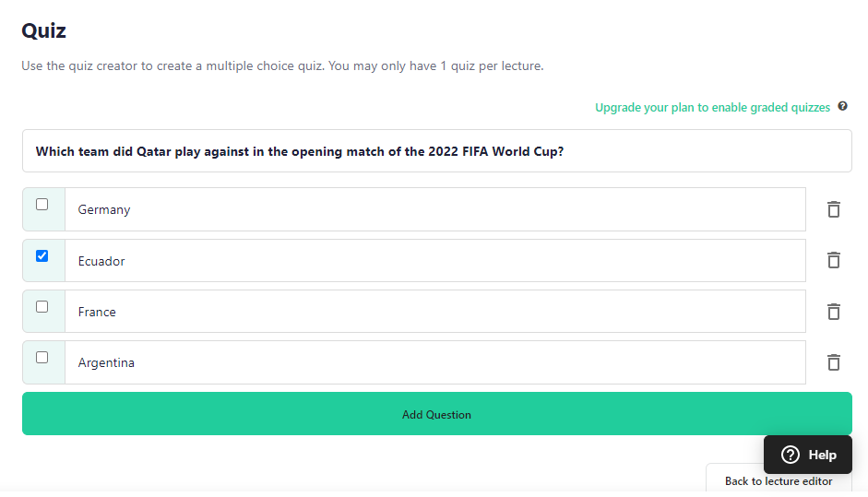Click the circled question mark in Help widget
The height and width of the screenshot is (497, 868).
pyautogui.click(x=790, y=455)
